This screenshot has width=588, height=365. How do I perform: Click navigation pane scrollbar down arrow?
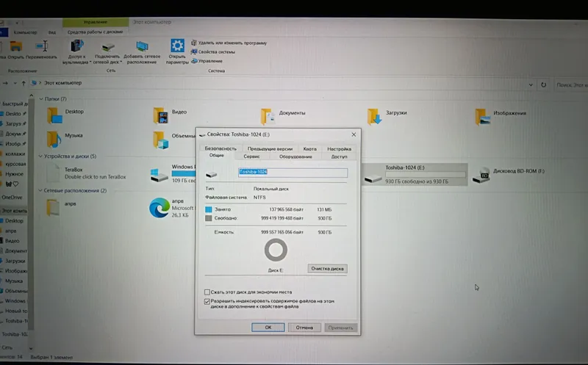(31, 348)
